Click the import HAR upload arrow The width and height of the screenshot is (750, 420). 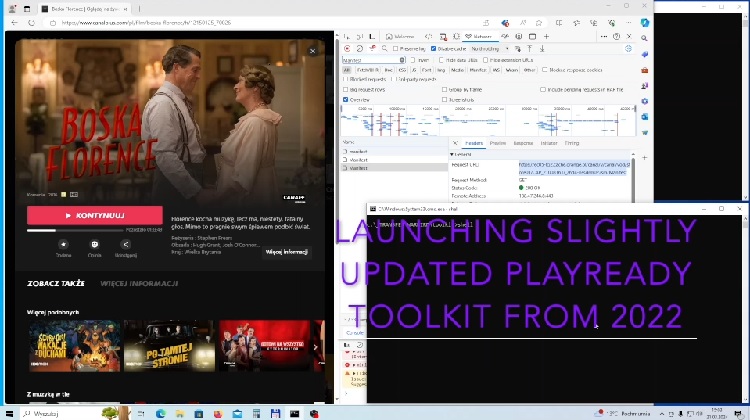pos(530,49)
